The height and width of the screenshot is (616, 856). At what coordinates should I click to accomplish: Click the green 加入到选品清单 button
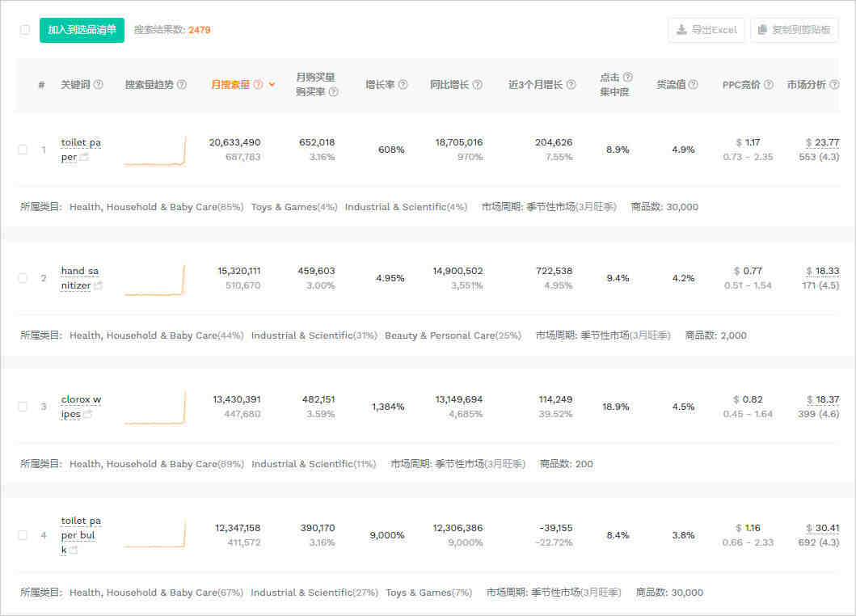click(82, 30)
